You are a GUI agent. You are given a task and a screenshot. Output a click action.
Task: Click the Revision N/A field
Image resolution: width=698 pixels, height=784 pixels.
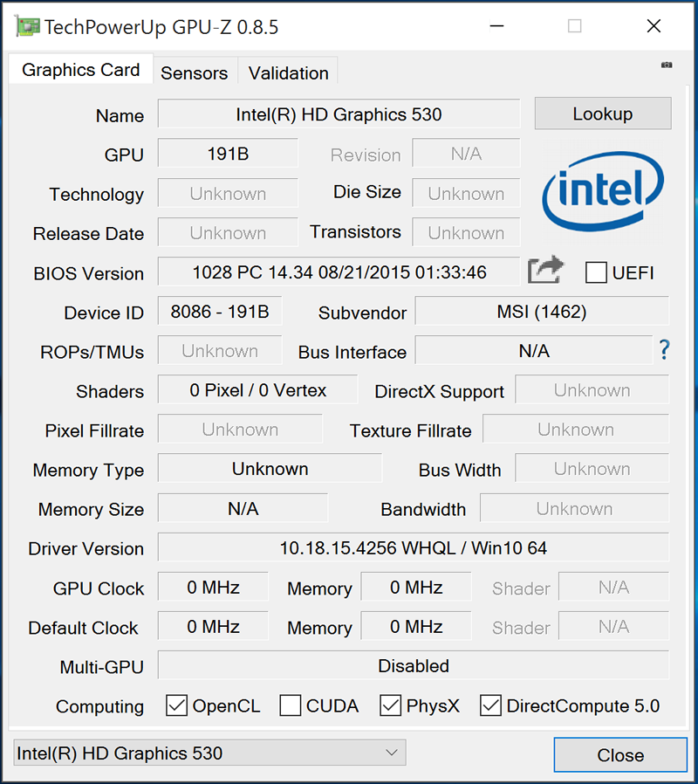point(466,154)
